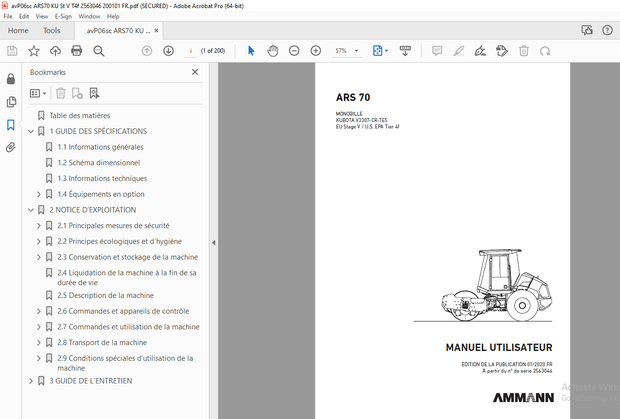The height and width of the screenshot is (419, 620).
Task: Select the Highlight text pen
Action: 459,51
